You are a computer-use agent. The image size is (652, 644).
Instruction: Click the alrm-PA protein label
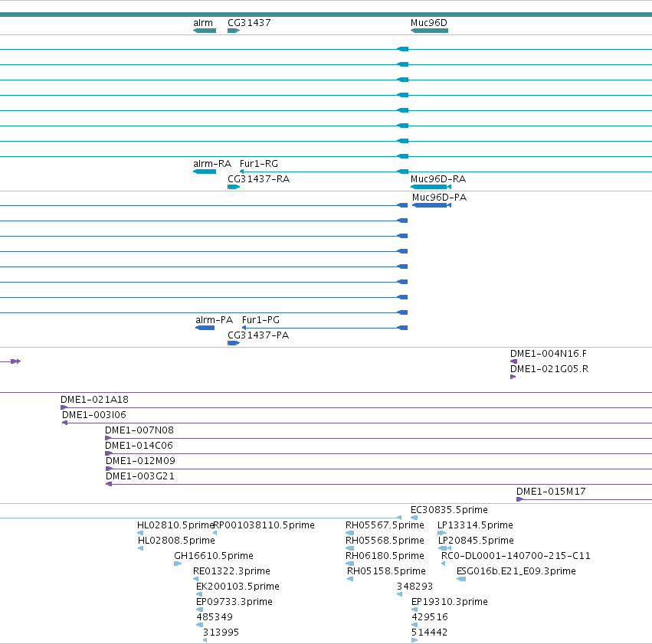point(215,320)
